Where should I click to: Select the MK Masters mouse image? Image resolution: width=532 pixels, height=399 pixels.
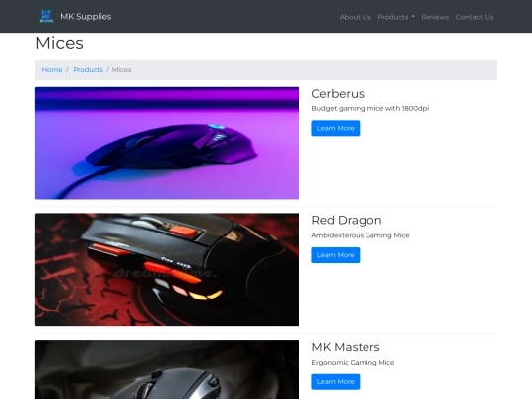pos(167,369)
